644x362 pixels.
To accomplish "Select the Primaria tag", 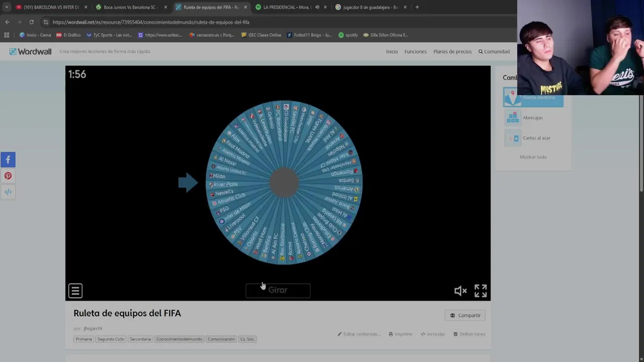I will coord(84,339).
